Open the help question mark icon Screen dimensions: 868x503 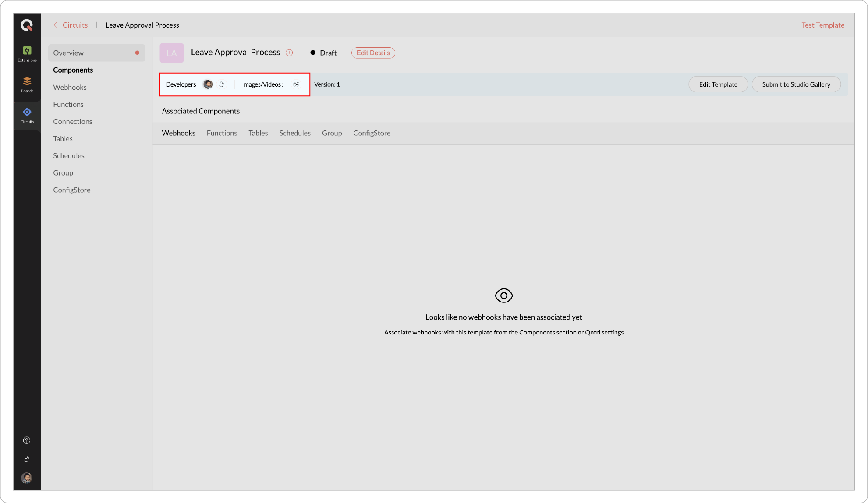(27, 440)
